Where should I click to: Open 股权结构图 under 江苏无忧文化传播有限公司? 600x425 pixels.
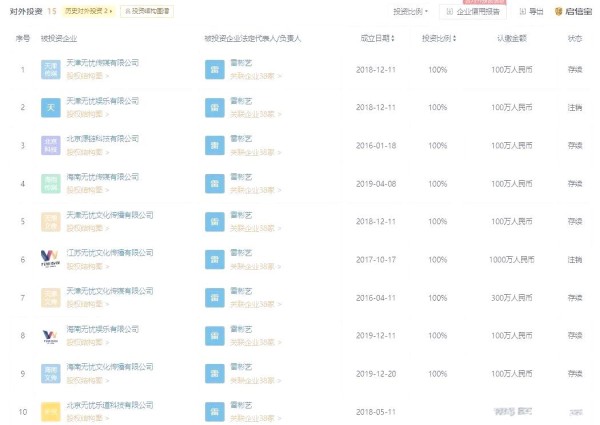point(88,266)
